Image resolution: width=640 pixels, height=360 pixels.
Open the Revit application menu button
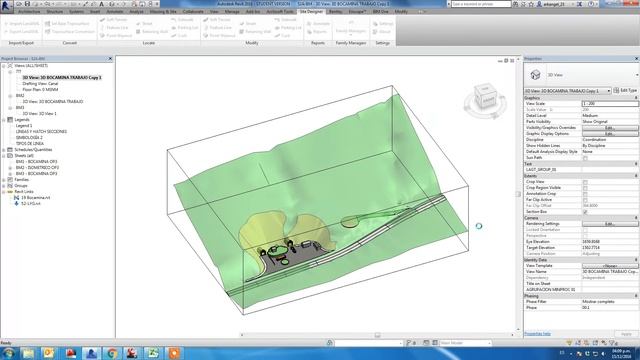pyautogui.click(x=6, y=6)
